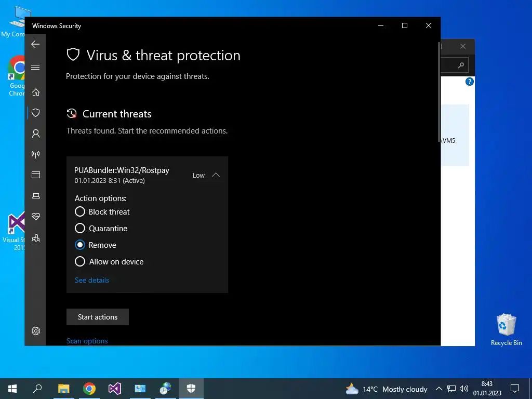Open Home in the Windows Security sidebar
532x399 pixels.
tap(36, 92)
